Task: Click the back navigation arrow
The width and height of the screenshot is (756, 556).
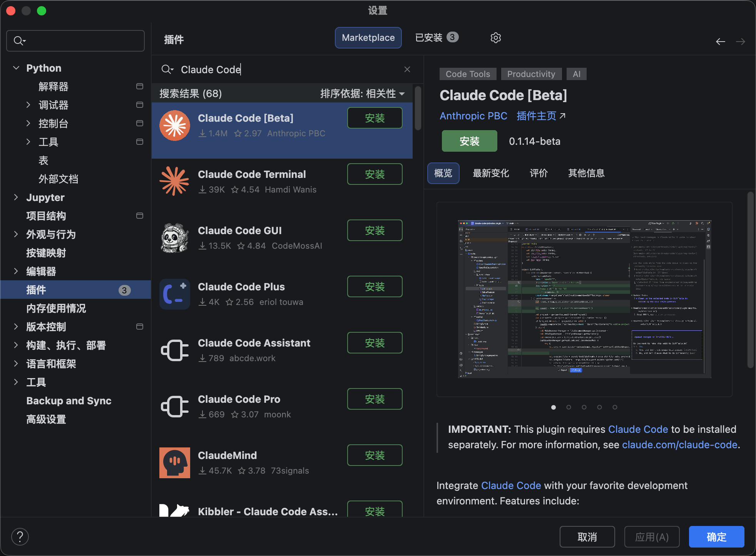Action: coord(720,42)
